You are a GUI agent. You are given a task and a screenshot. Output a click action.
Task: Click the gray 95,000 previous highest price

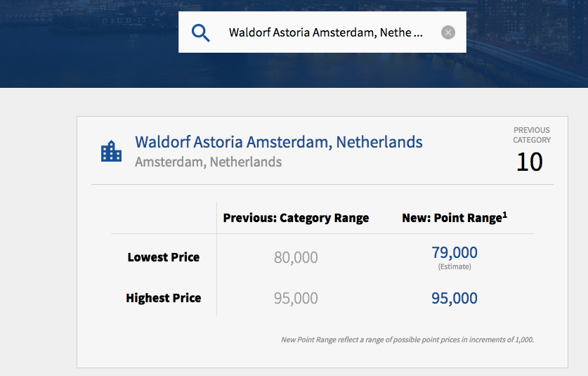pyautogui.click(x=296, y=299)
